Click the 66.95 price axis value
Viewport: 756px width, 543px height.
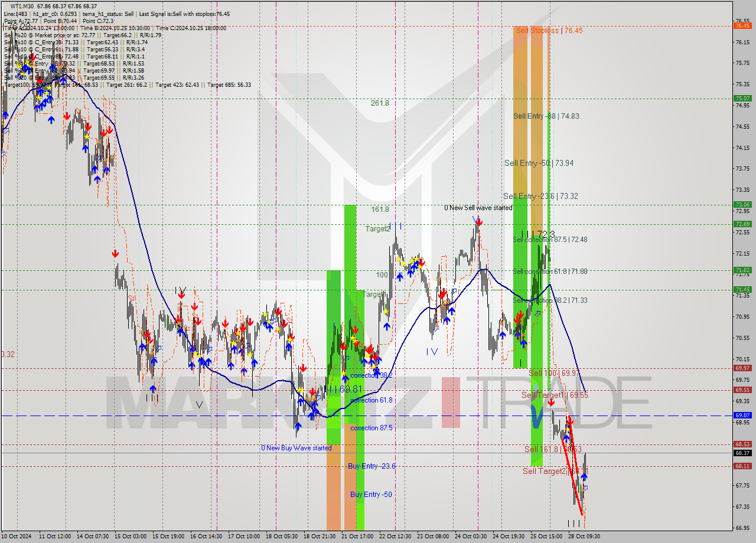[x=742, y=528]
